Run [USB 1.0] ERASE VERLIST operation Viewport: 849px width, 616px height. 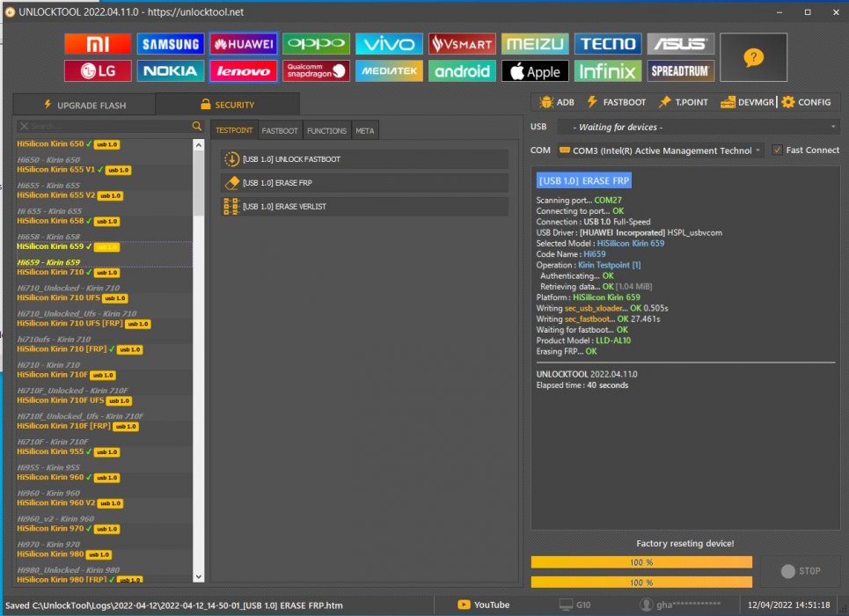coord(364,207)
